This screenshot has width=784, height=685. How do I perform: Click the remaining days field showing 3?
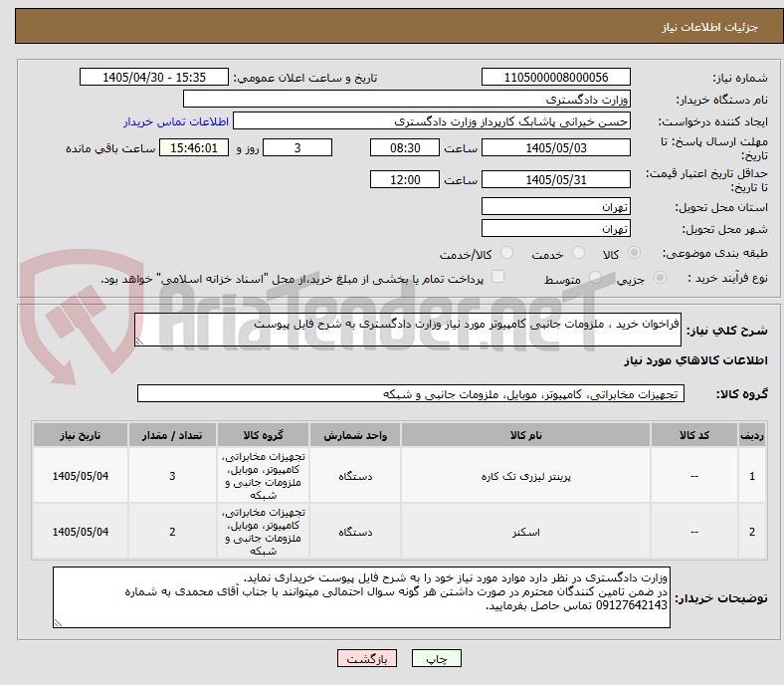point(297,147)
